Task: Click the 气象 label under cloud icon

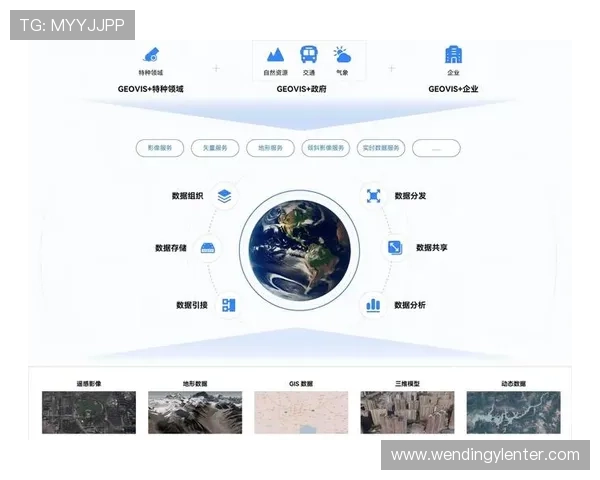Action: click(342, 72)
